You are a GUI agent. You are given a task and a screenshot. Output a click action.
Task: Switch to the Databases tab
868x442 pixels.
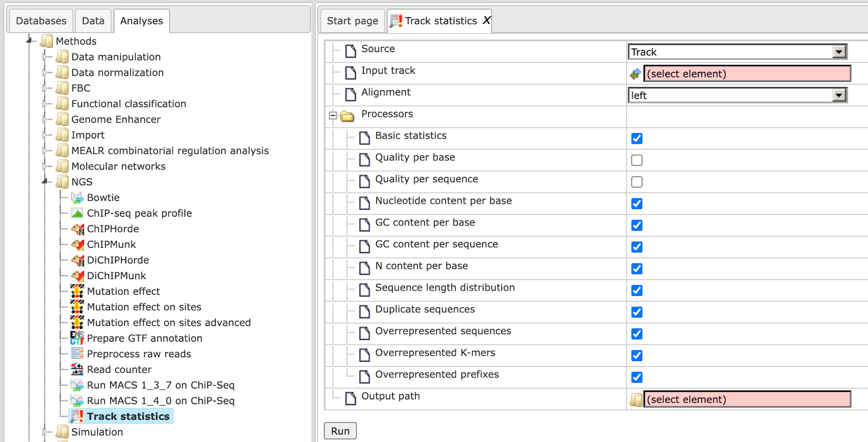(41, 21)
